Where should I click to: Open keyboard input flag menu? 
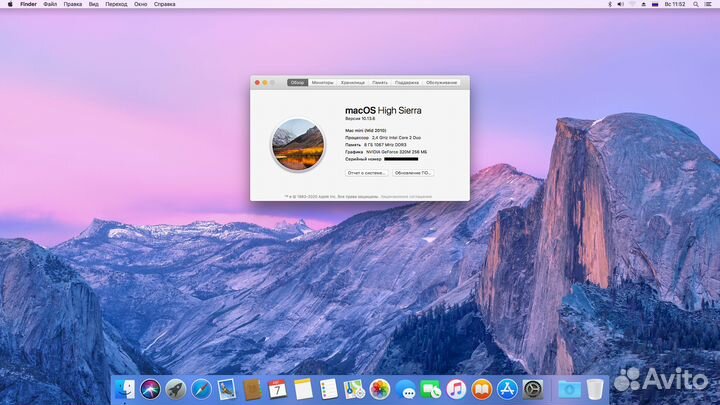pos(655,4)
